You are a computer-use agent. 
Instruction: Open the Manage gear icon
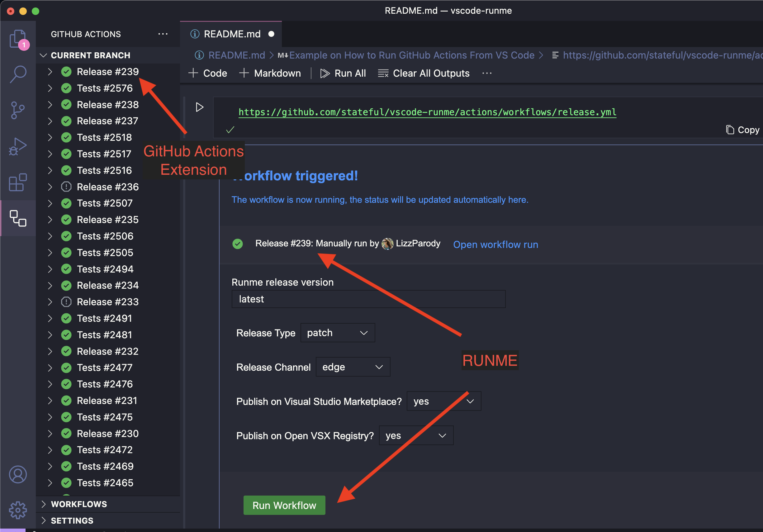(18, 510)
